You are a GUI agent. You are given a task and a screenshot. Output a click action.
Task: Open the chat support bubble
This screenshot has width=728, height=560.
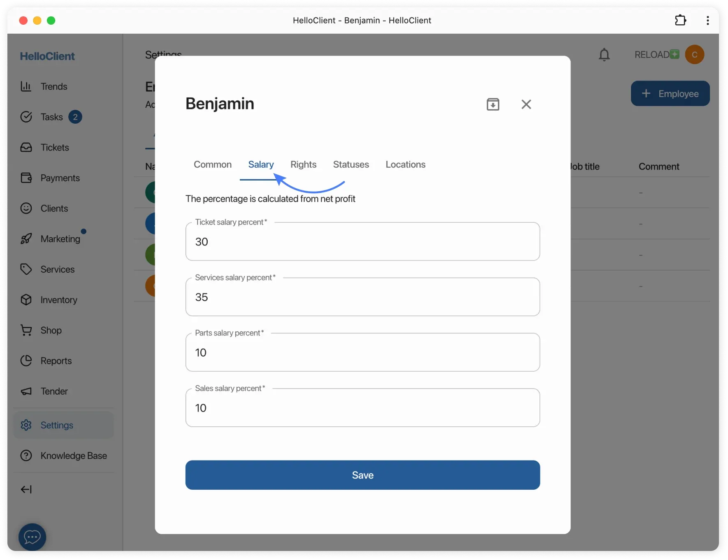32,537
